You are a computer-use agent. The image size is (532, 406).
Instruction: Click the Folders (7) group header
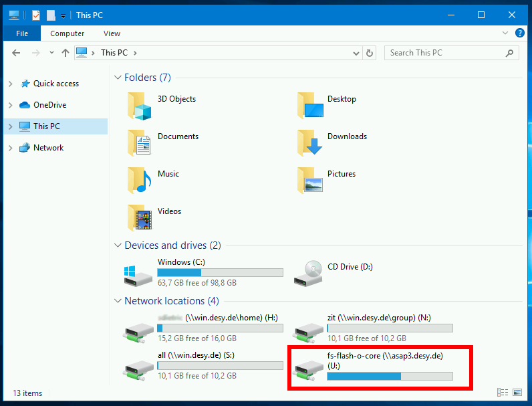[148, 78]
